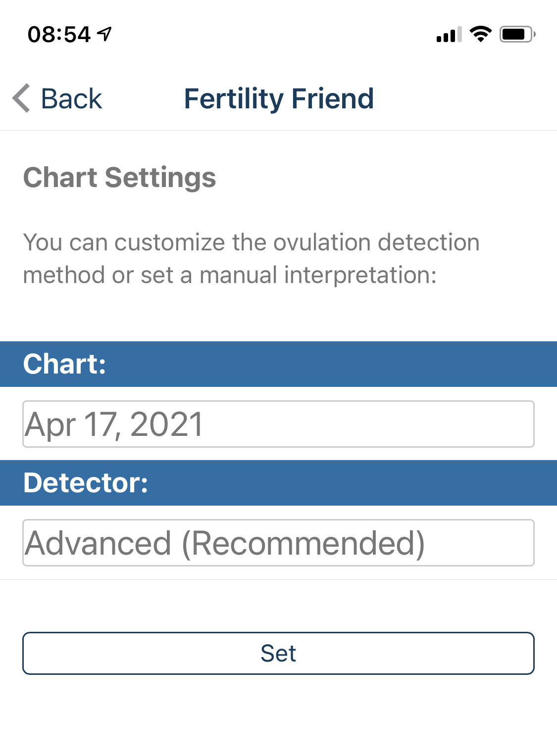Tap the back chevron arrow

click(x=21, y=98)
